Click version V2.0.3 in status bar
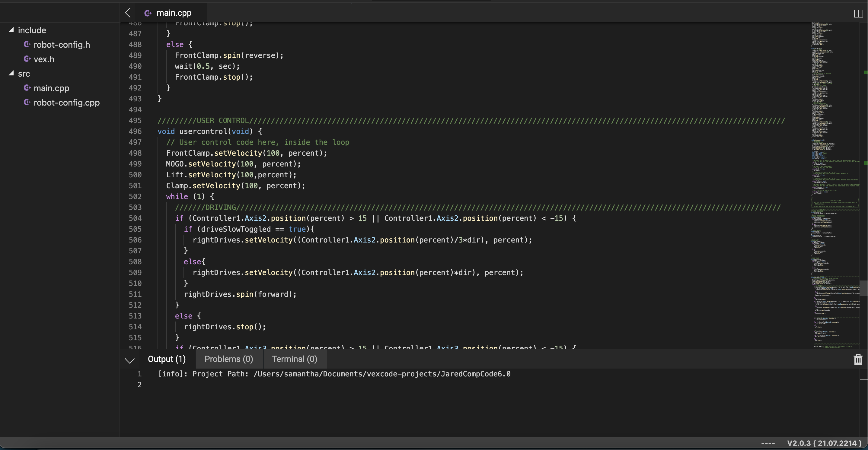 [824, 443]
